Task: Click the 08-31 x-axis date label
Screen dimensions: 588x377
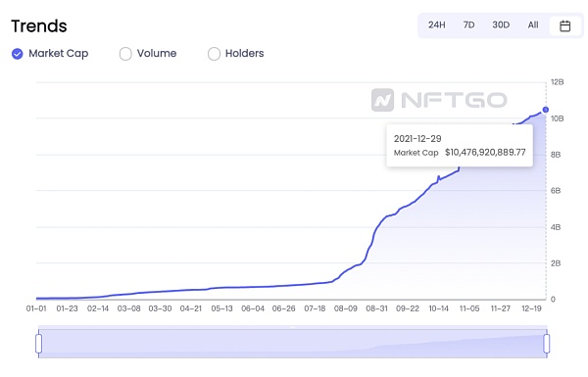Action: click(376, 308)
